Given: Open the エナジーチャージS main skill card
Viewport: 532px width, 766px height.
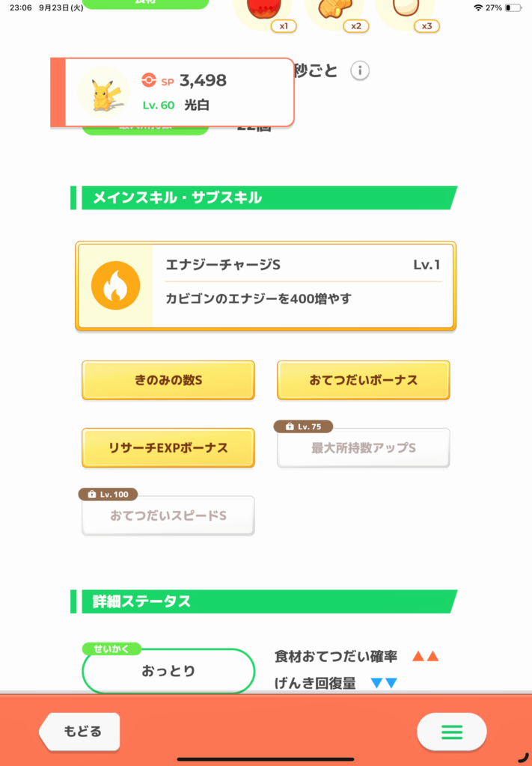Looking at the screenshot, I should pyautogui.click(x=266, y=286).
